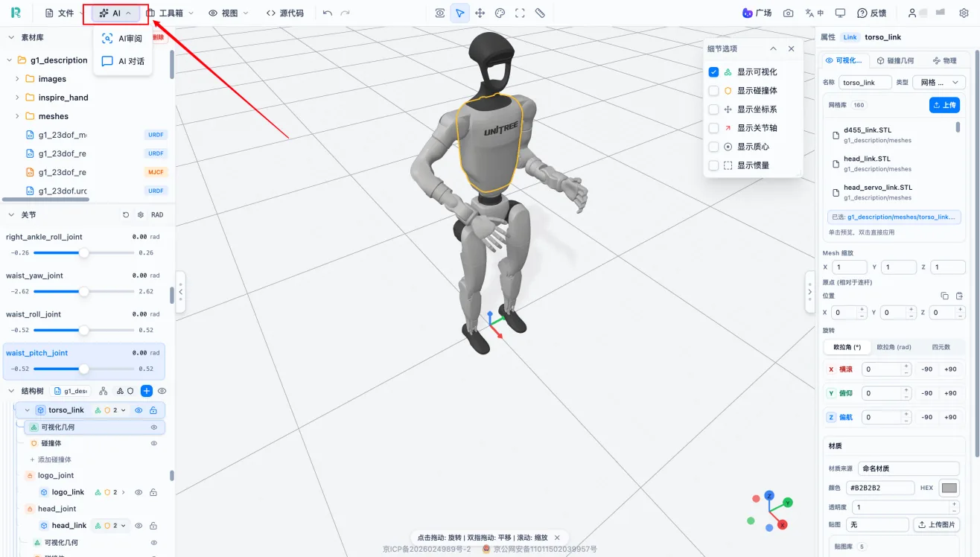This screenshot has height=557, width=980.
Task: Open the 广场 link
Action: click(x=757, y=13)
